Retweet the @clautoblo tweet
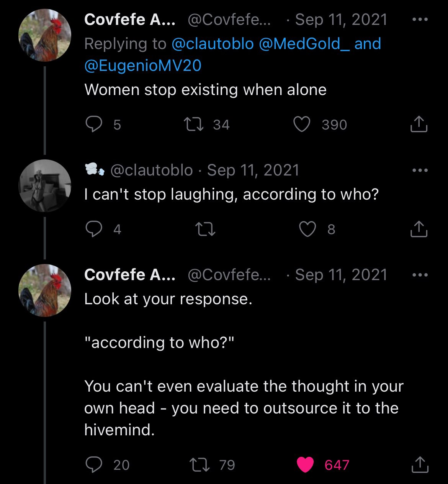The height and width of the screenshot is (484, 448). coord(205,229)
